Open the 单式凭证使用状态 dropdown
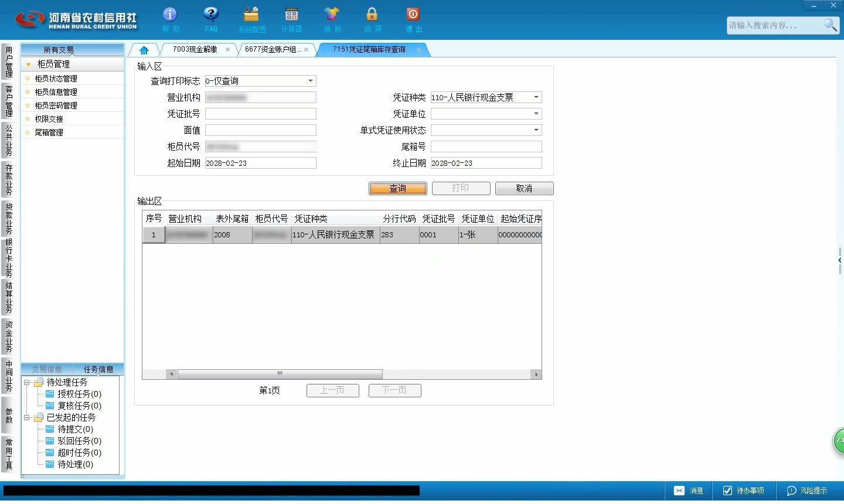844x504 pixels. click(536, 130)
